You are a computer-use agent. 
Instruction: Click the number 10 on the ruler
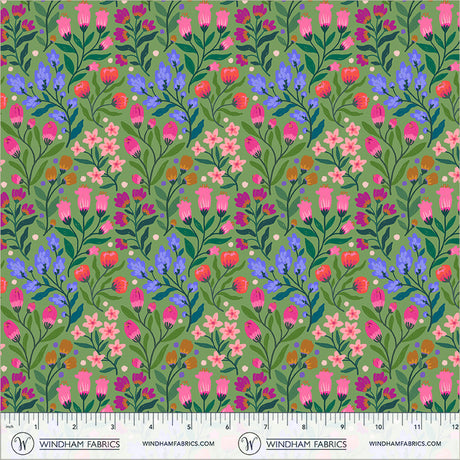pos(379,427)
